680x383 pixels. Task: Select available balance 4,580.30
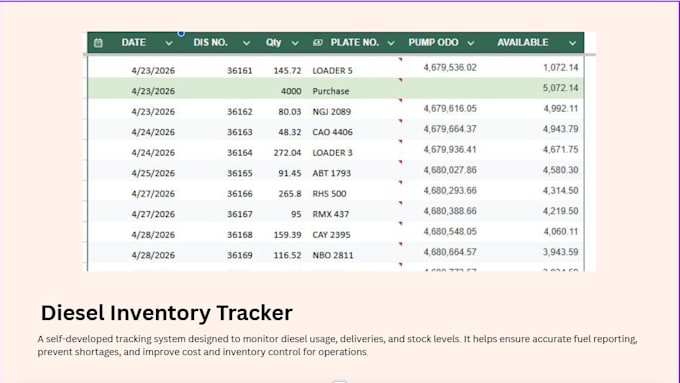(561, 170)
